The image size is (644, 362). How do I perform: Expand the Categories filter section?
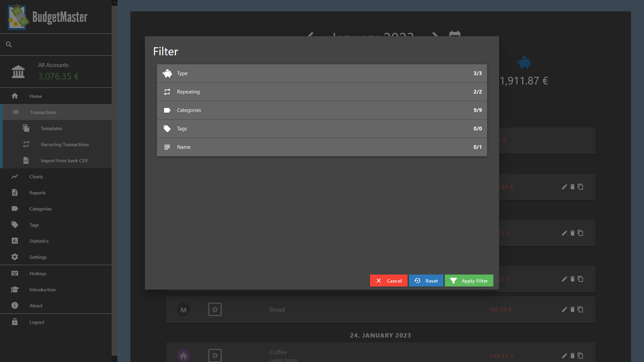coord(322,110)
